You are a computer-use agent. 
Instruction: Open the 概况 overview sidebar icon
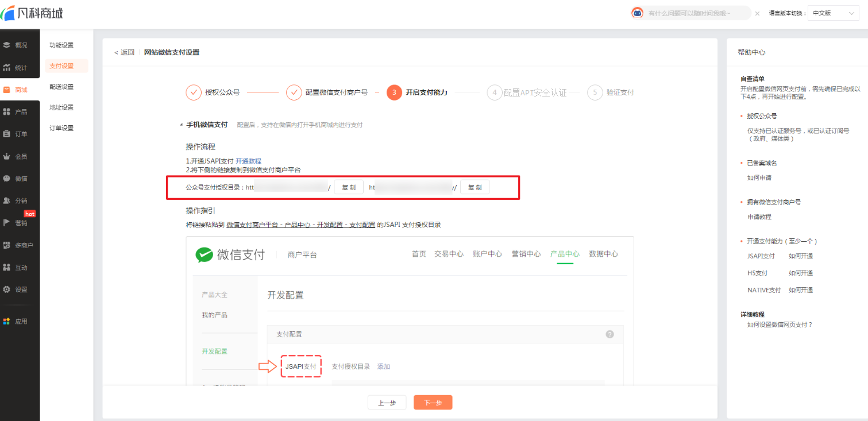point(7,45)
